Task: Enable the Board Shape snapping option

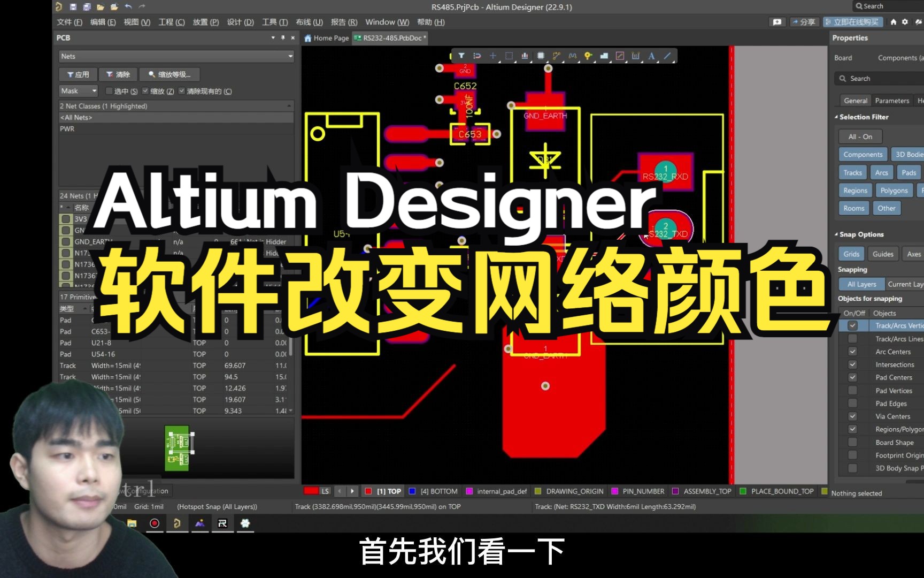Action: [x=852, y=442]
